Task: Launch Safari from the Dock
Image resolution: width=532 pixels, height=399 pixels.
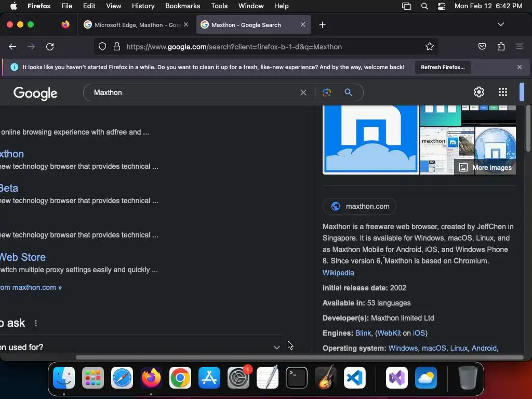Action: click(x=122, y=378)
